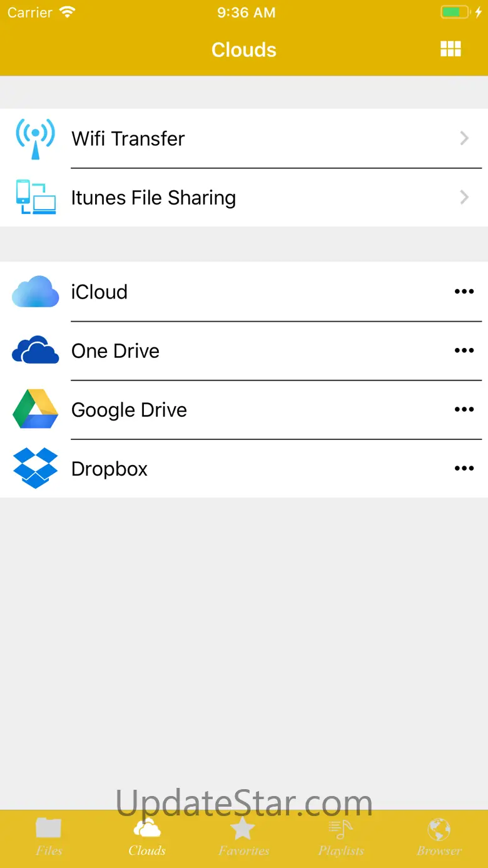Tap the Carrier label in status bar
Screen dimensions: 488x868
pyautogui.click(x=30, y=13)
